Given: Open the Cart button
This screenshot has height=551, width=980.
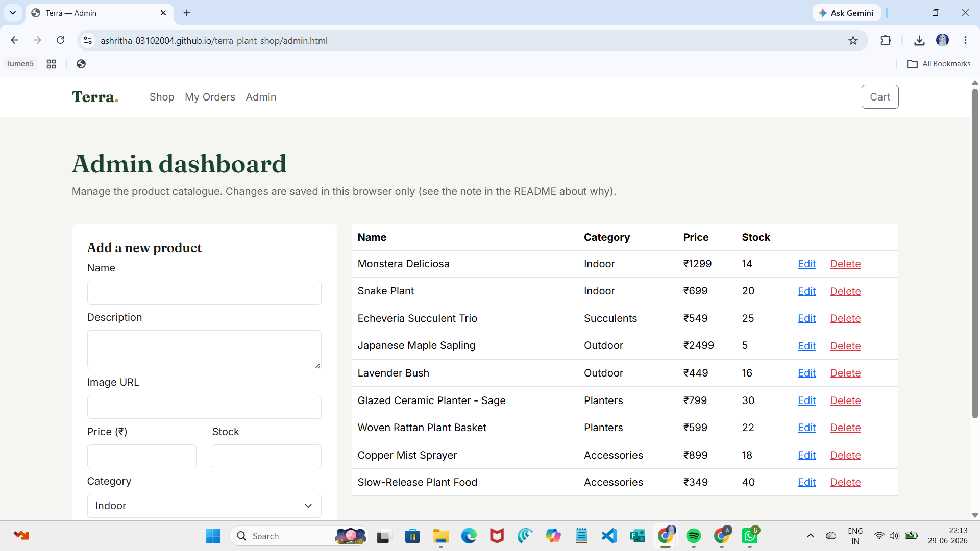Looking at the screenshot, I should [x=880, y=97].
